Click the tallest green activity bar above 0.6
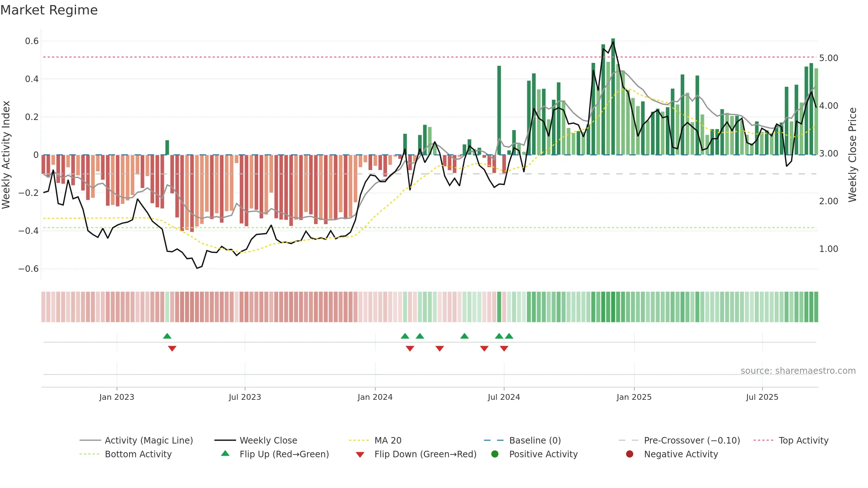This screenshot has height=488, width=868. click(613, 97)
